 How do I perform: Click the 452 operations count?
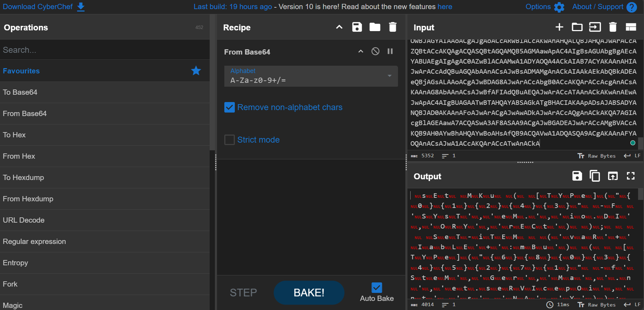click(x=199, y=27)
